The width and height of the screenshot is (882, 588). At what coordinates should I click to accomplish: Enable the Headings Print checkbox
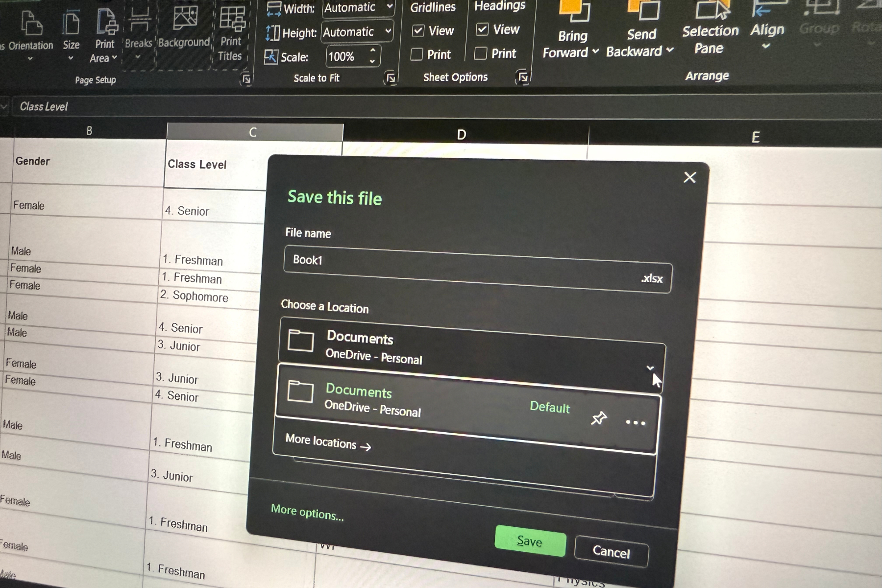point(481,53)
